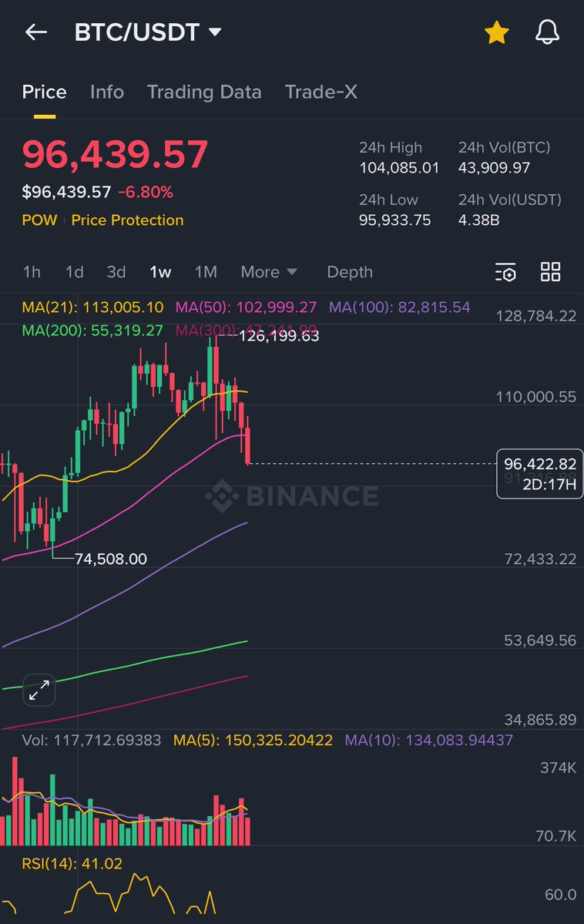Image resolution: width=584 pixels, height=924 pixels.
Task: Tap MA(50) indicator value
Action: pyautogui.click(x=246, y=307)
